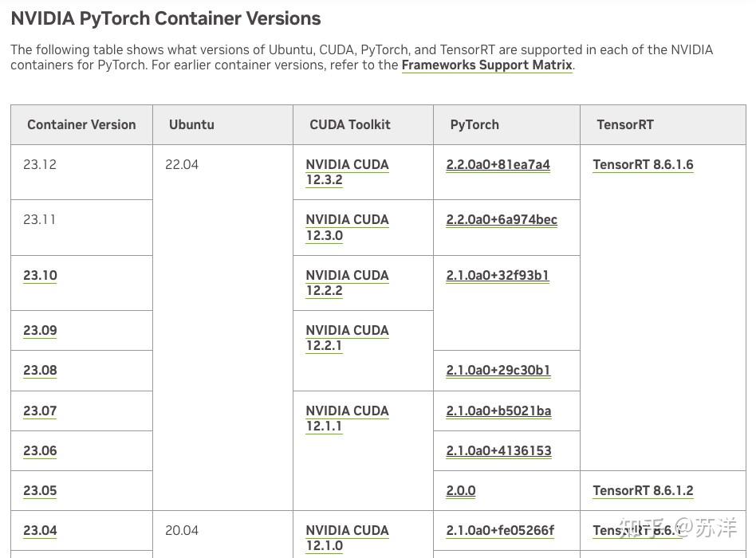Viewport: 756px width, 558px height.
Task: Select Ubuntu 20.04 cell text
Action: click(x=182, y=531)
